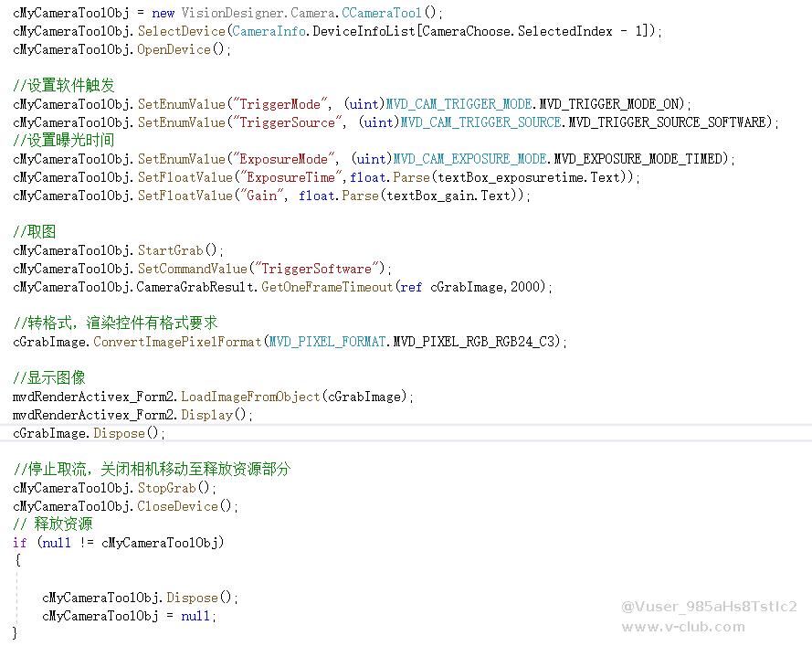
Task: Click ConvertImagePixelFormat method call
Action: [177, 342]
